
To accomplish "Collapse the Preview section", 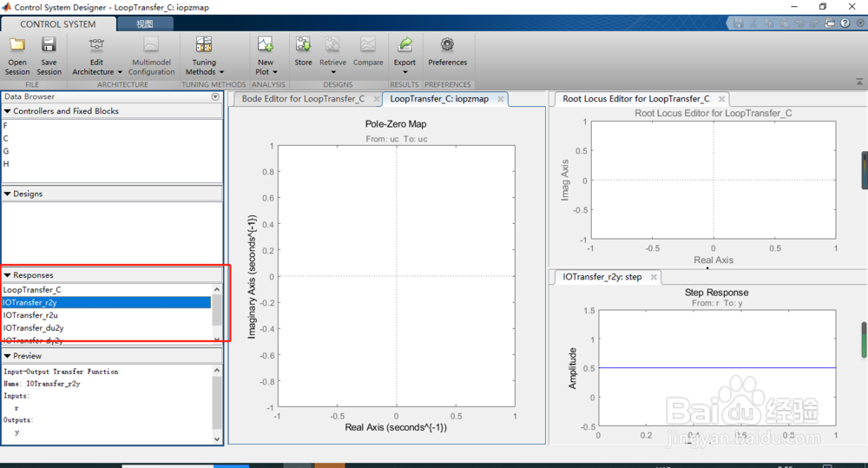I will point(7,356).
